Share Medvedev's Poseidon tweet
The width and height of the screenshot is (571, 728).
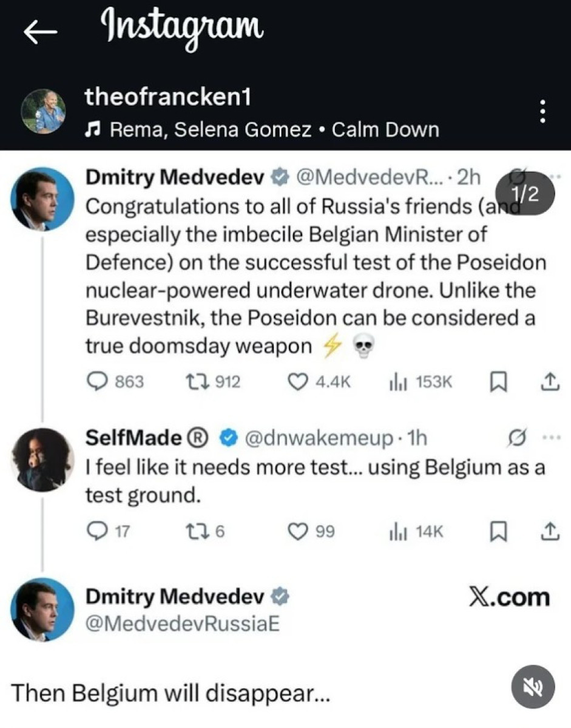[548, 381]
